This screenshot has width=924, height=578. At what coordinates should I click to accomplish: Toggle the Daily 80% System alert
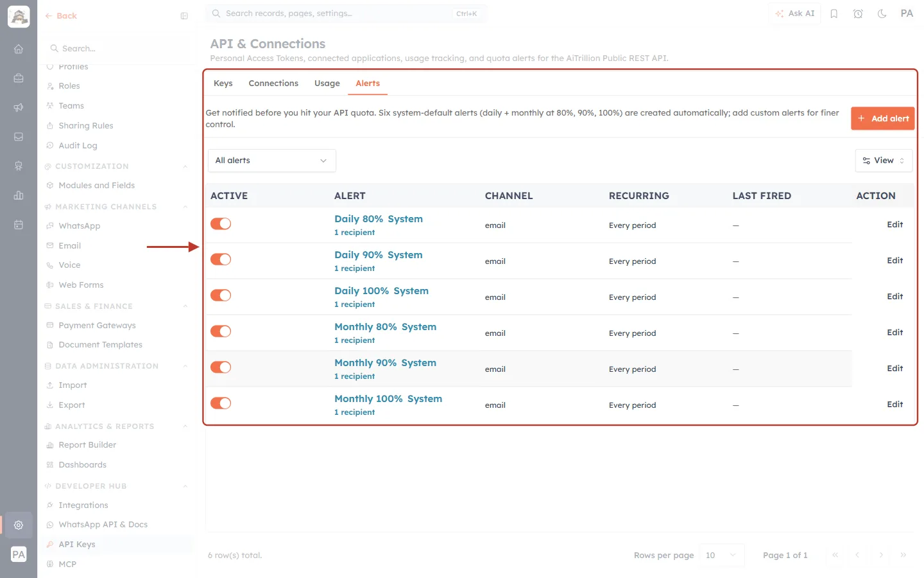(221, 223)
